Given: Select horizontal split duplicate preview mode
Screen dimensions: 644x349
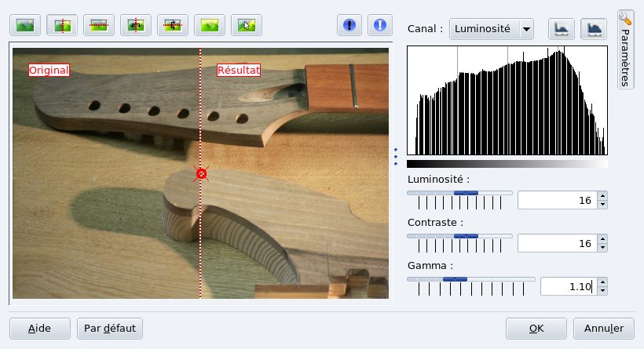Looking at the screenshot, I should 172,26.
